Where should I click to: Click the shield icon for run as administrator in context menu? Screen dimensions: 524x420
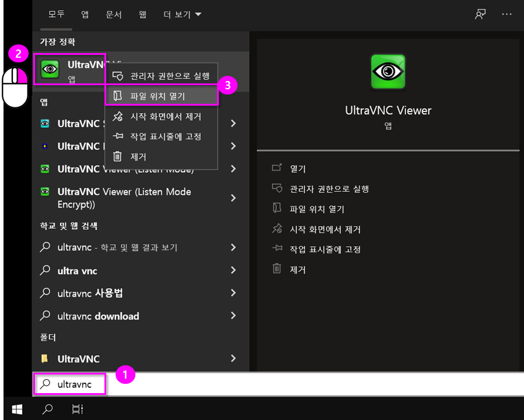[118, 76]
